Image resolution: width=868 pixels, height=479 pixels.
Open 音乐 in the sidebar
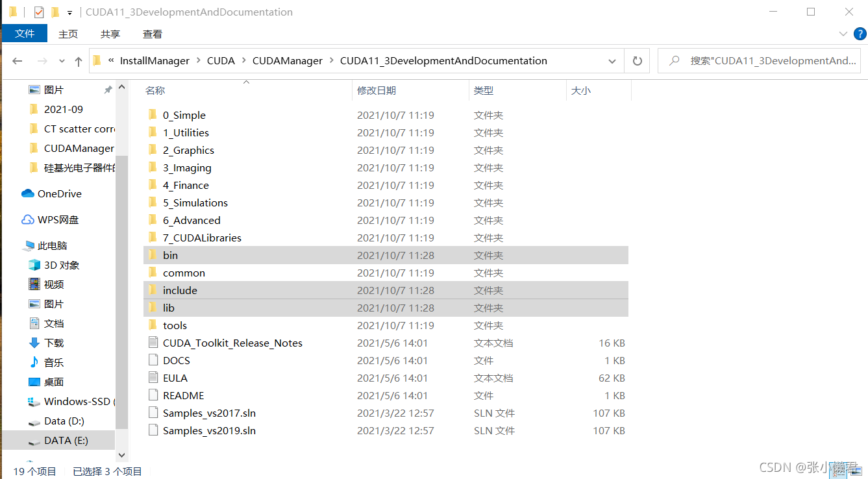(46, 362)
